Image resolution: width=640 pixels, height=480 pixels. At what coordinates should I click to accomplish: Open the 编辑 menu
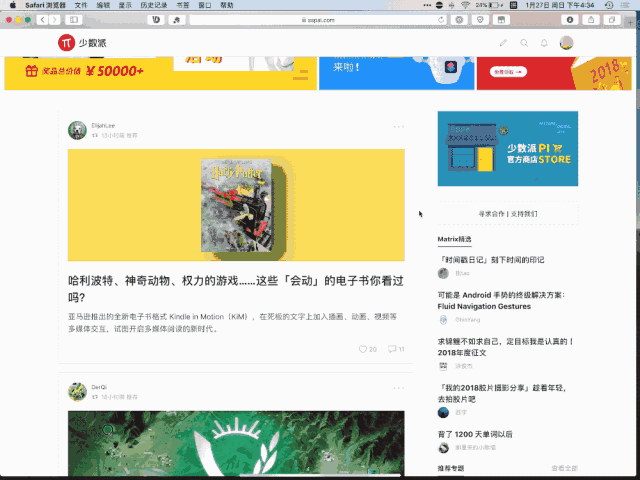tap(103, 5)
